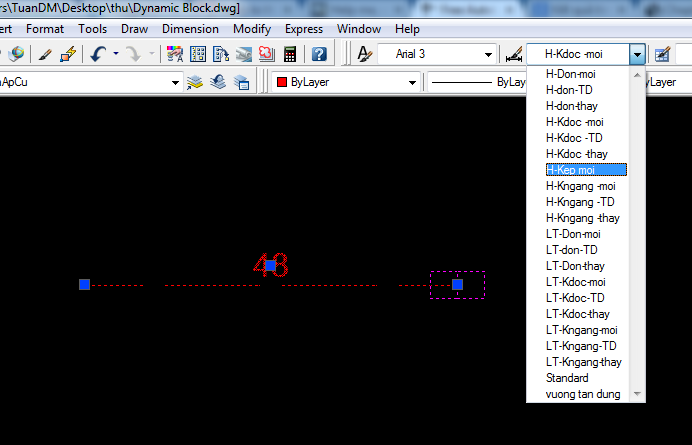
Task: Open the Tool Palettes window icon
Action: click(x=221, y=54)
